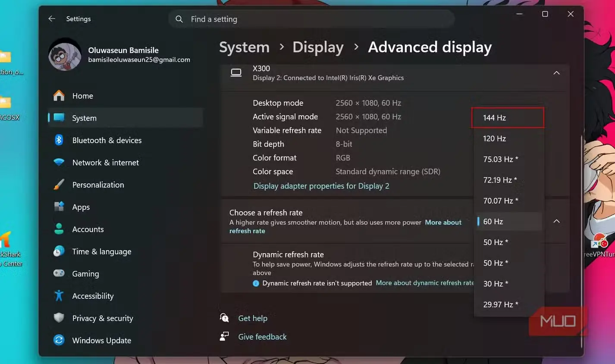Choose 75.03 Hz option
Image resolution: width=615 pixels, height=364 pixels.
coord(508,159)
